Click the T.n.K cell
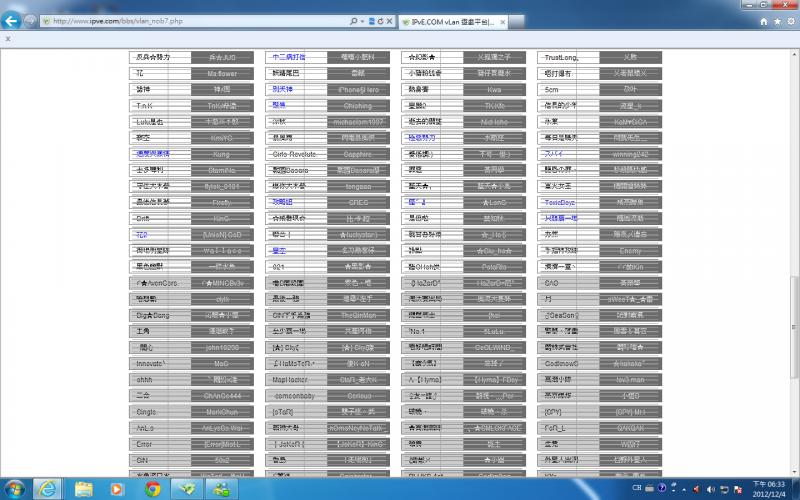The width and height of the screenshot is (800, 500). pos(160,106)
